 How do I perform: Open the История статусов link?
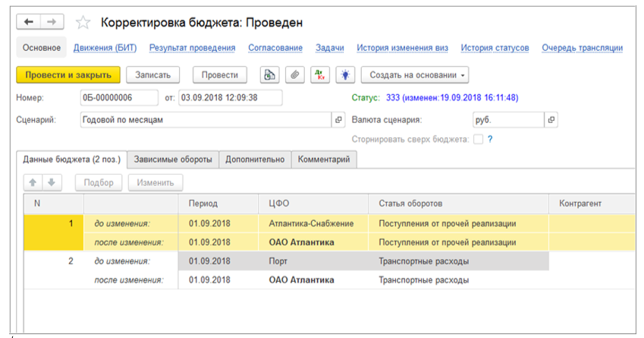(x=495, y=48)
